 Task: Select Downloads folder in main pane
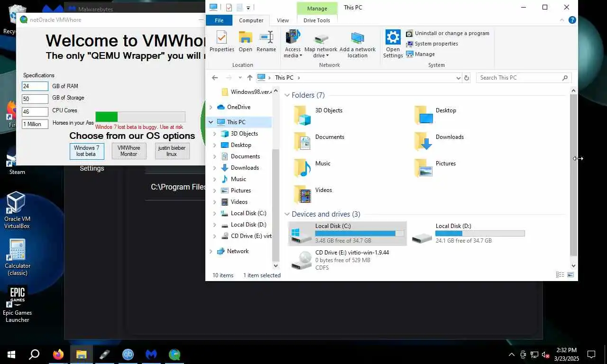440,141
